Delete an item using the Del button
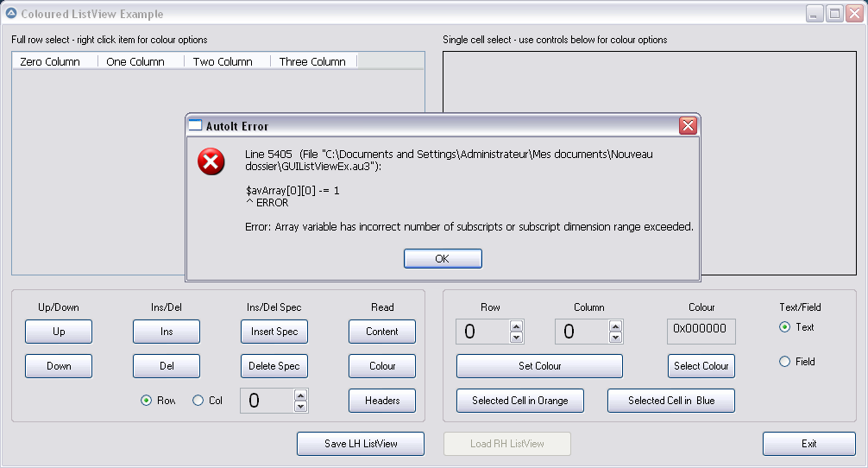868x468 pixels. pos(167,366)
